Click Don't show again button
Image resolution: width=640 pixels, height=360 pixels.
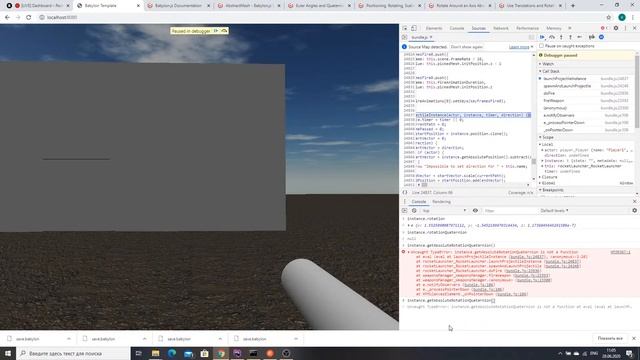coord(467,47)
